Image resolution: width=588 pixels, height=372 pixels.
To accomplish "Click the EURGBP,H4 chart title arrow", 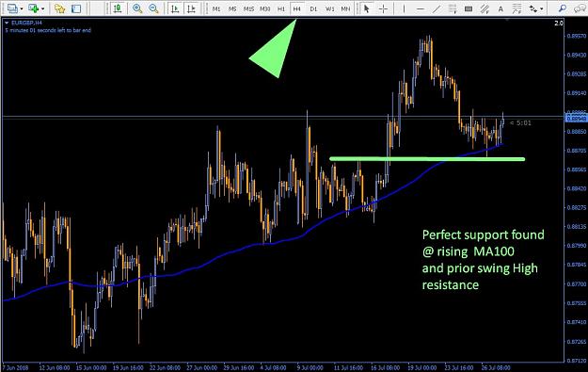I will [7, 24].
